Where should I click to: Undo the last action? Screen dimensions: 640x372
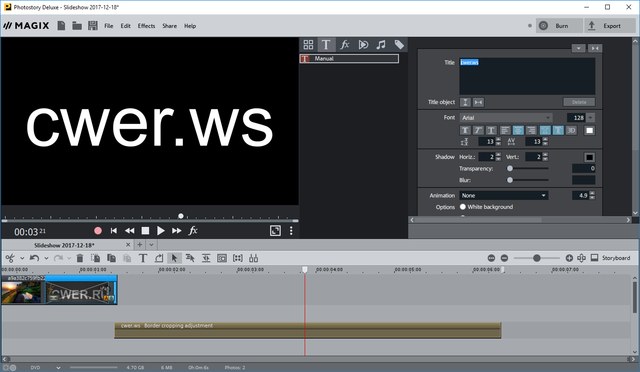(34, 258)
